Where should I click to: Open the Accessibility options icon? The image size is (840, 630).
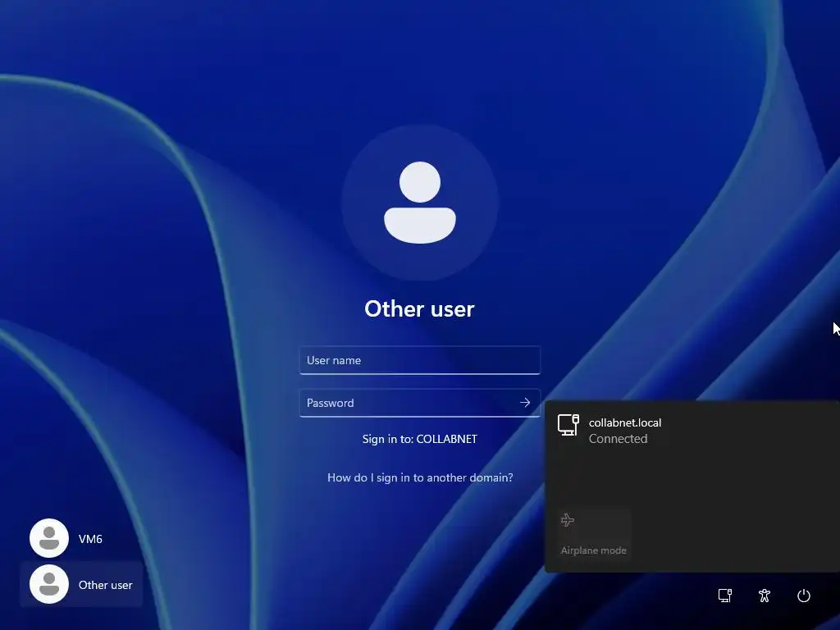(x=765, y=596)
